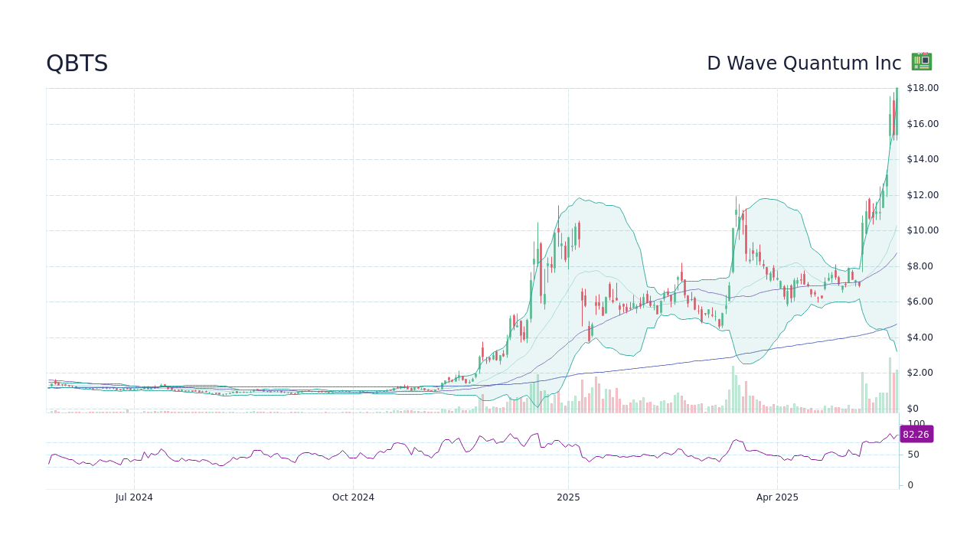Click the RSI axis label 50

[x=913, y=455]
